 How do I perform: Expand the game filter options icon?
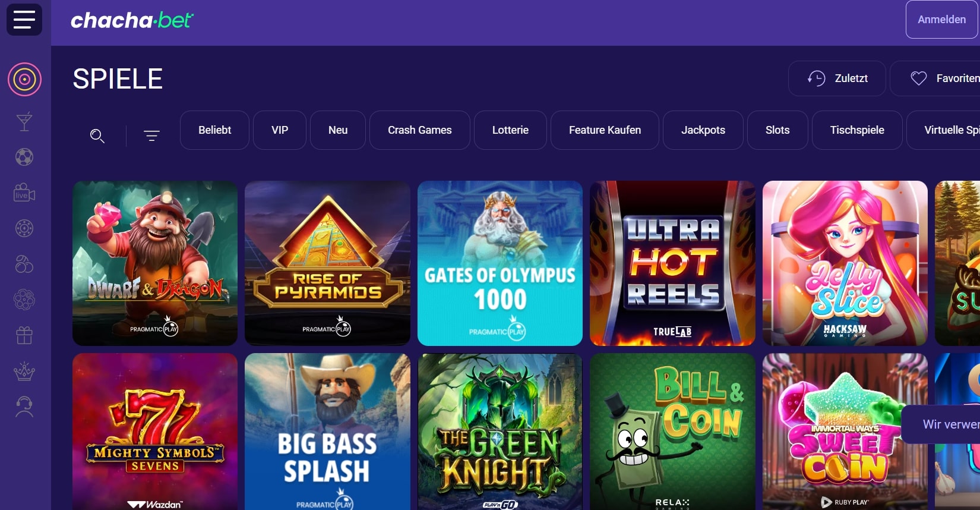click(151, 136)
